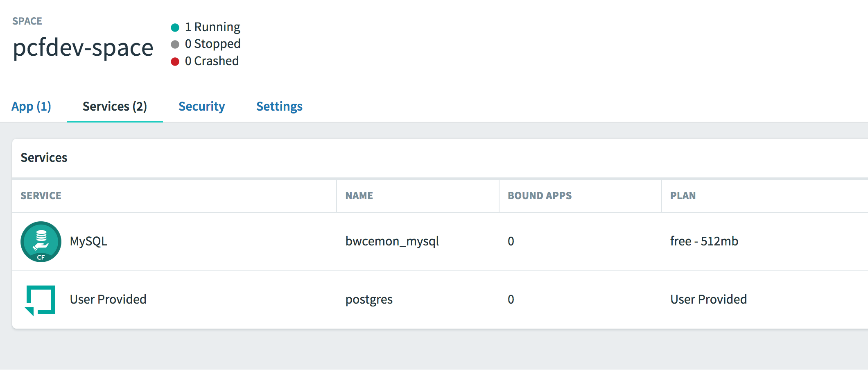
Task: Click the MySQL service icon
Action: click(41, 242)
